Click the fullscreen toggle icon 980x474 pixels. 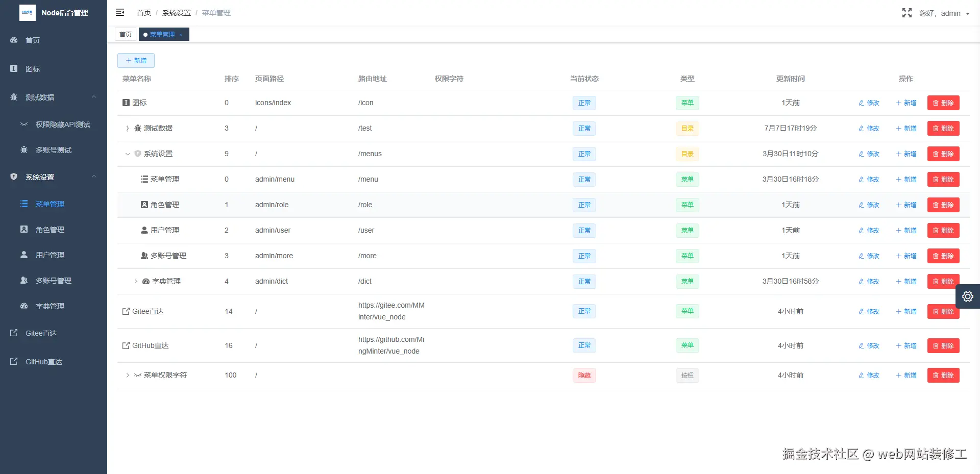906,13
